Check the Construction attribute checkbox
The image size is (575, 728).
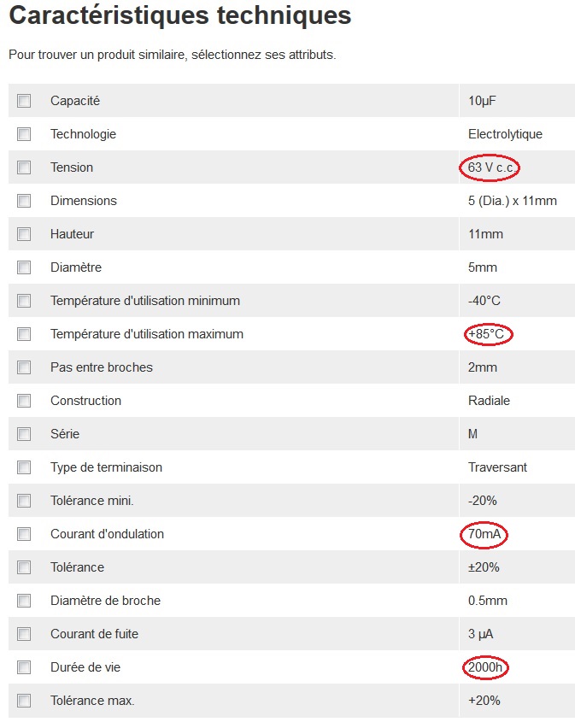(24, 401)
